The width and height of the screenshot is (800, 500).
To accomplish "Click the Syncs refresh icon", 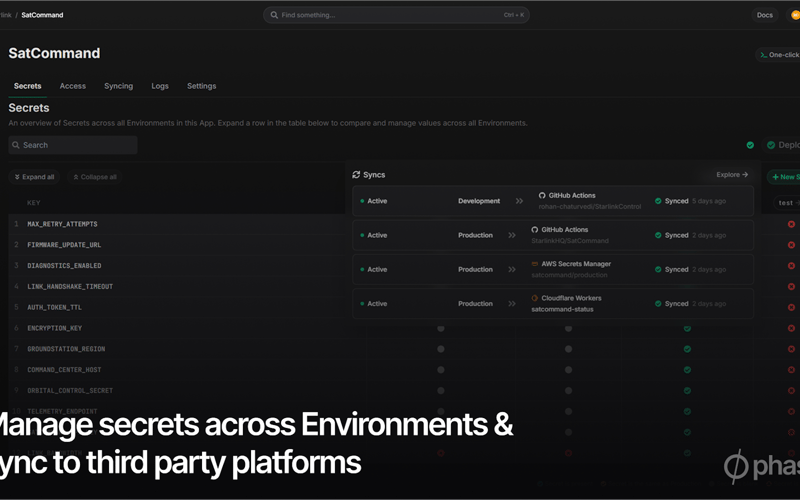I will 356,174.
